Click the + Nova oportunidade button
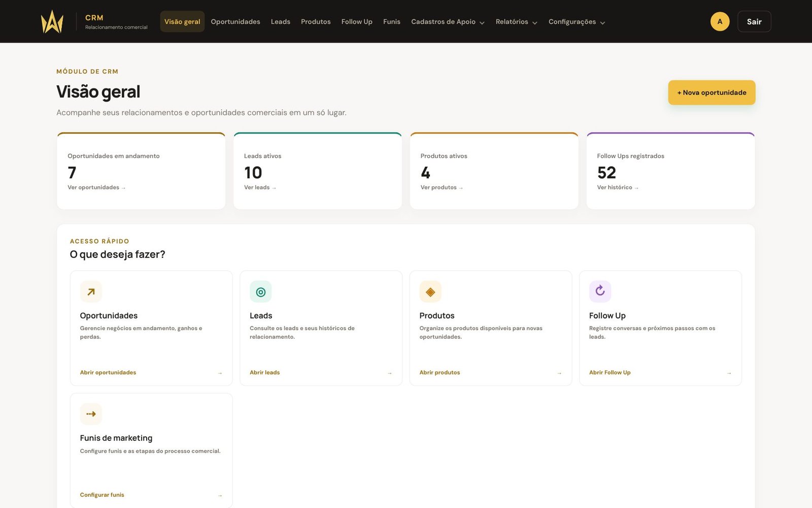812x508 pixels. [x=712, y=92]
